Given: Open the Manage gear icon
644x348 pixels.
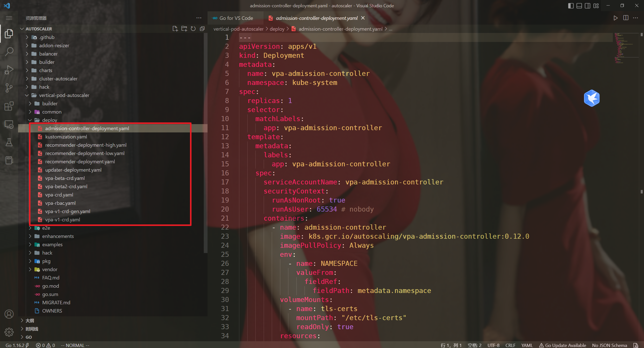Looking at the screenshot, I should coord(9,332).
